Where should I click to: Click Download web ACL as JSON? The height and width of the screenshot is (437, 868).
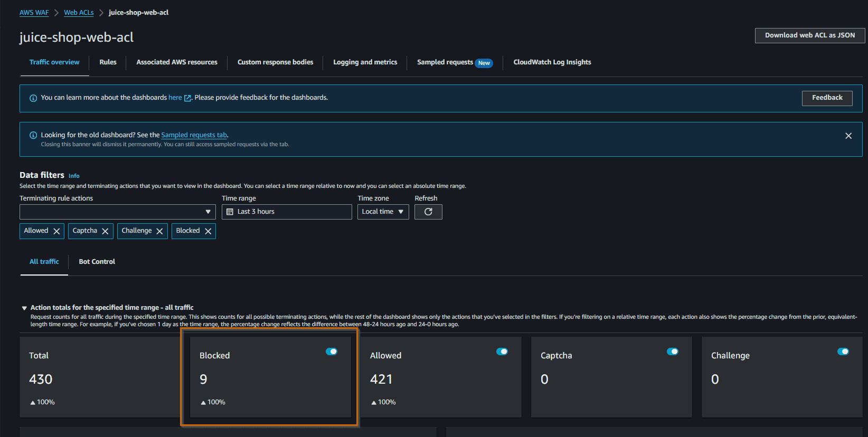[809, 35]
